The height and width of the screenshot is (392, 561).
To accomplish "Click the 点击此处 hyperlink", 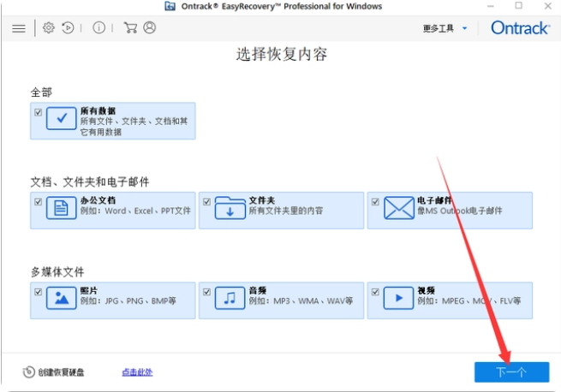I will [x=136, y=372].
